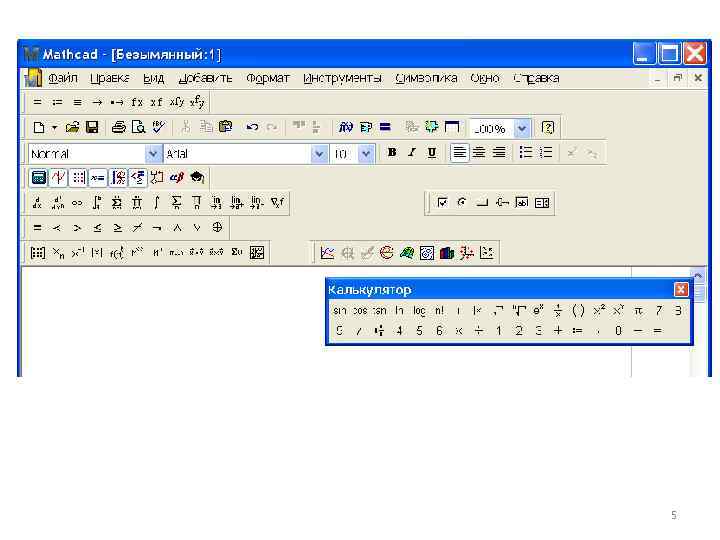Open Boolean toolbar from Math palette
The image size is (720, 540).
[x=137, y=178]
